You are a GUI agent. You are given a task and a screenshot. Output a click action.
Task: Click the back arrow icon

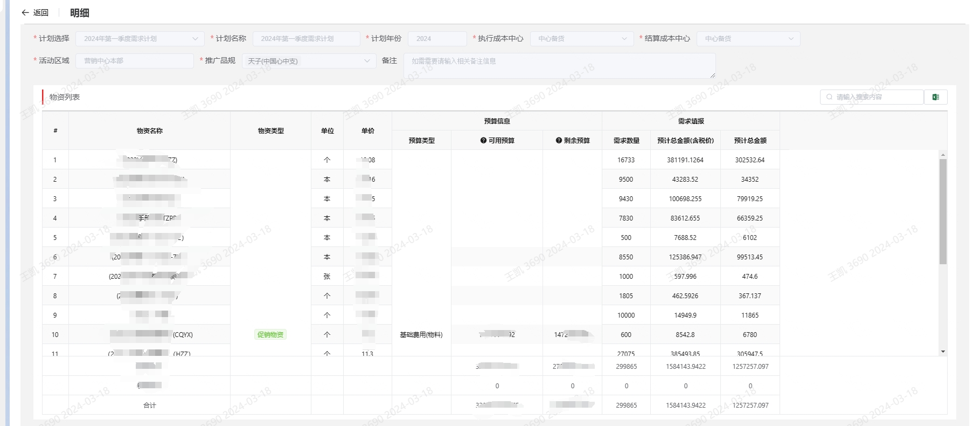(25, 13)
